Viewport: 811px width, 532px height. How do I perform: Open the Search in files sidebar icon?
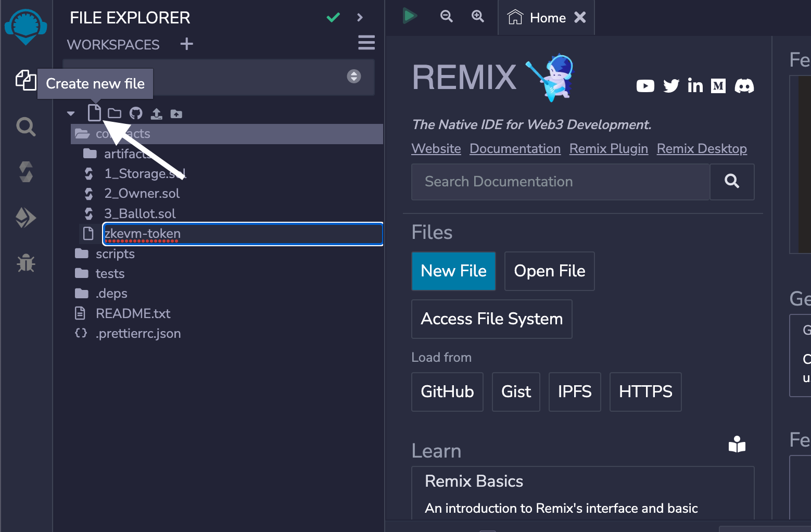coord(26,126)
